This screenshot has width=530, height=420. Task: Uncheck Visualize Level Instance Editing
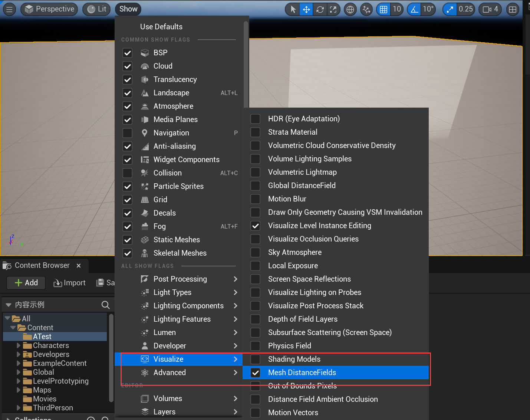pyautogui.click(x=256, y=226)
